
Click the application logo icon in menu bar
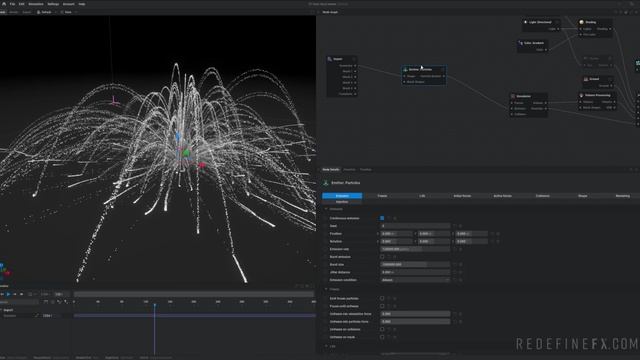tap(4, 4)
